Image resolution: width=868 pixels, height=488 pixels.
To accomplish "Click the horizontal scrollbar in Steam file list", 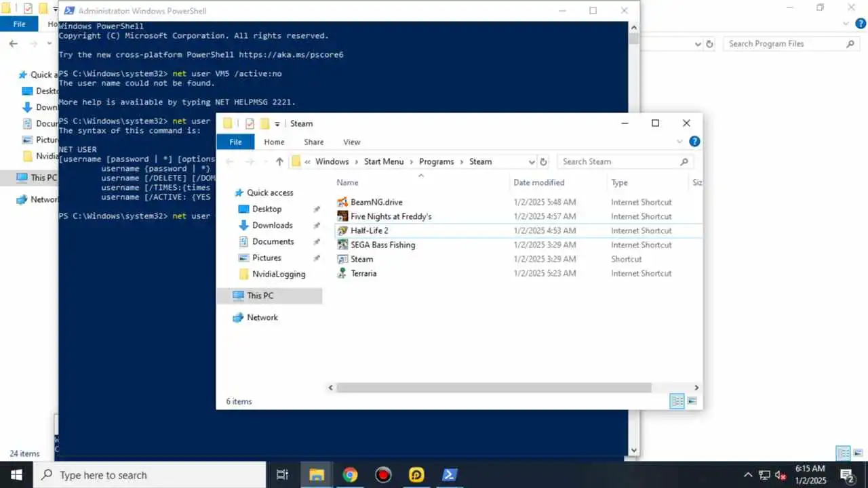I will point(494,388).
